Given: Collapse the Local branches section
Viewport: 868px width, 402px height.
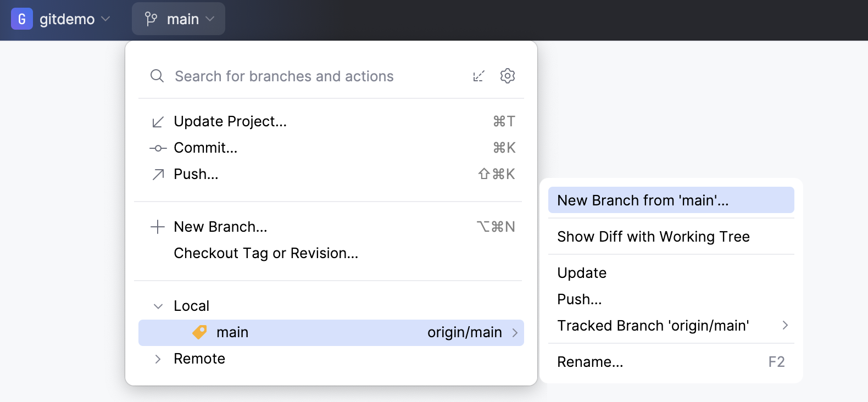Looking at the screenshot, I should click(158, 306).
